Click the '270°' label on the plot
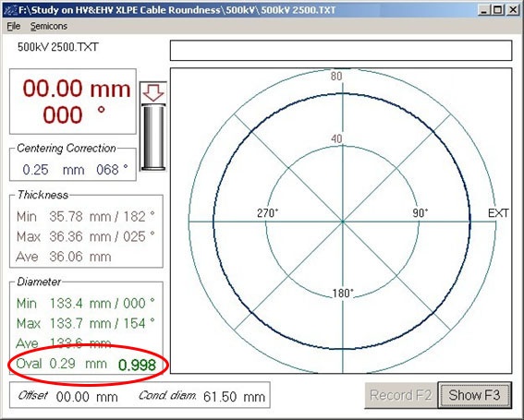This screenshot has width=524, height=420. 268,213
